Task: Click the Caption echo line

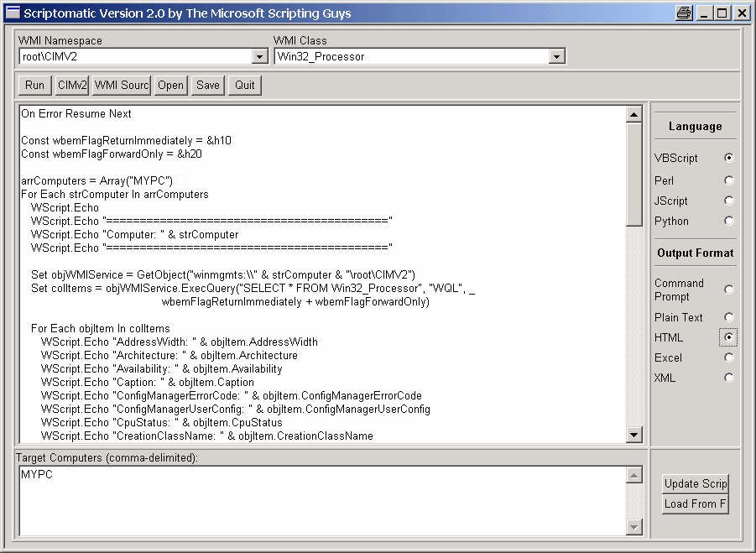Action: (x=148, y=383)
